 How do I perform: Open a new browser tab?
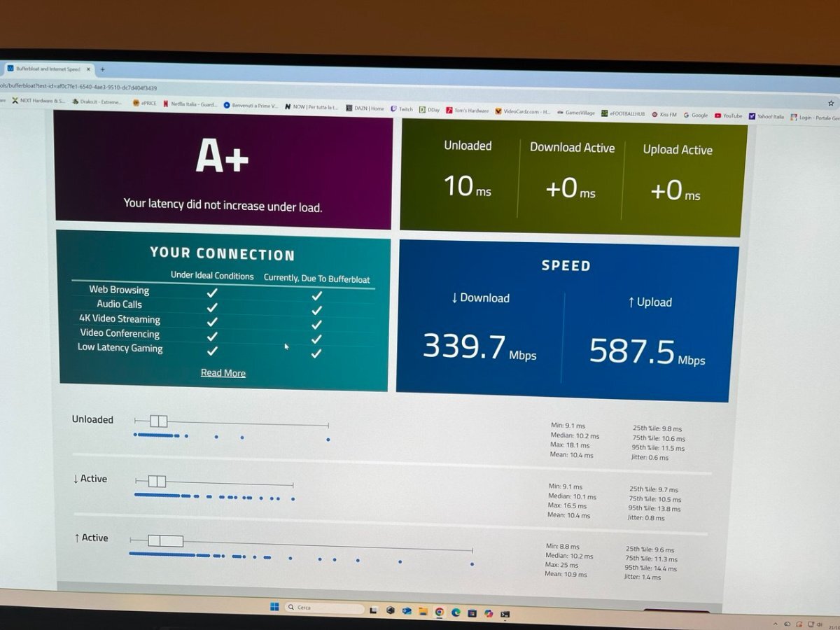102,69
